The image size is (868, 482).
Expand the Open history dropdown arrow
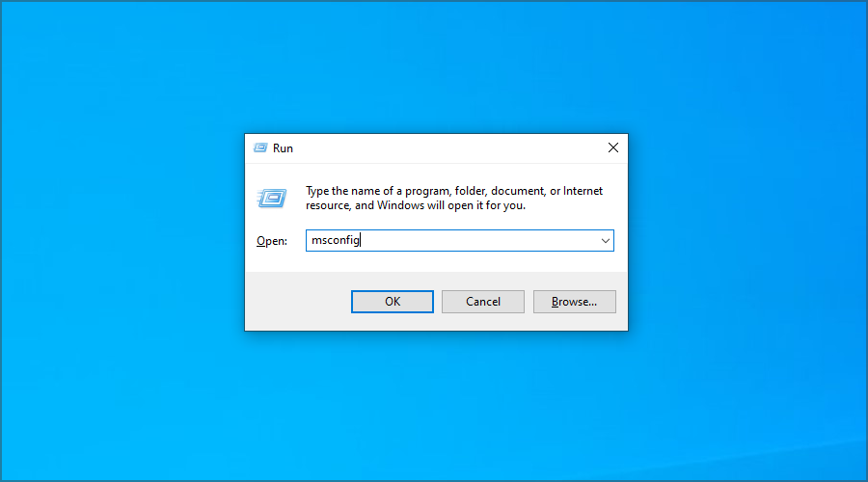[605, 241]
